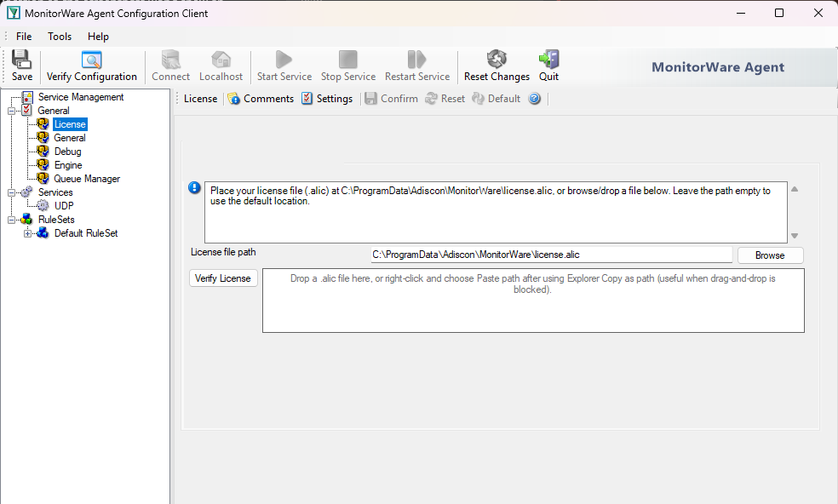Collapse the RuleSets tree branch
838x504 pixels.
11,220
